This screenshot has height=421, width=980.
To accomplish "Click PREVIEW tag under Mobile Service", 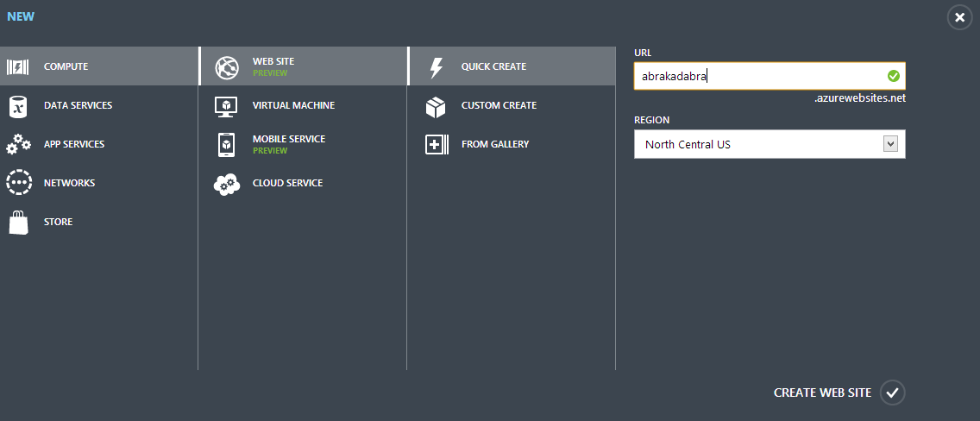I will tap(270, 150).
